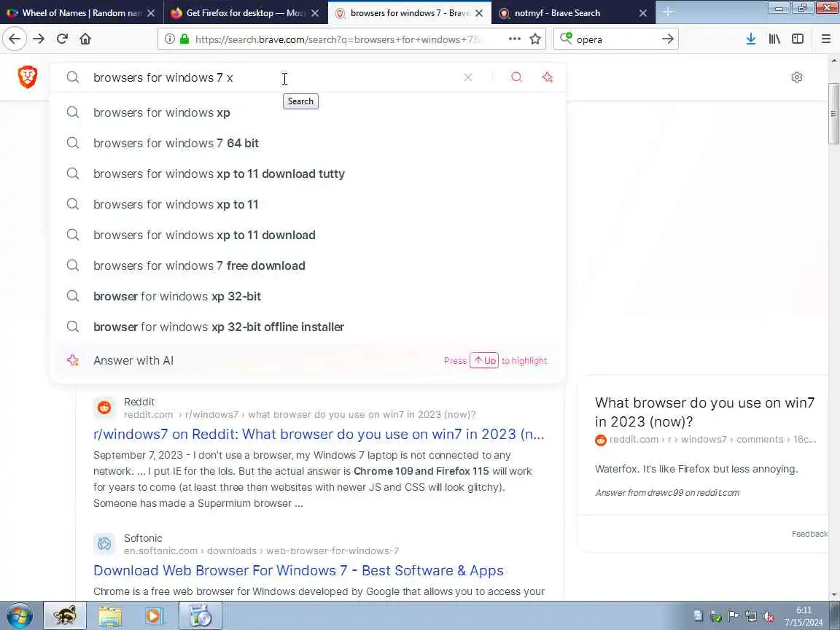This screenshot has height=630, width=840.
Task: Launch Windows Media Player from taskbar
Action: click(155, 616)
